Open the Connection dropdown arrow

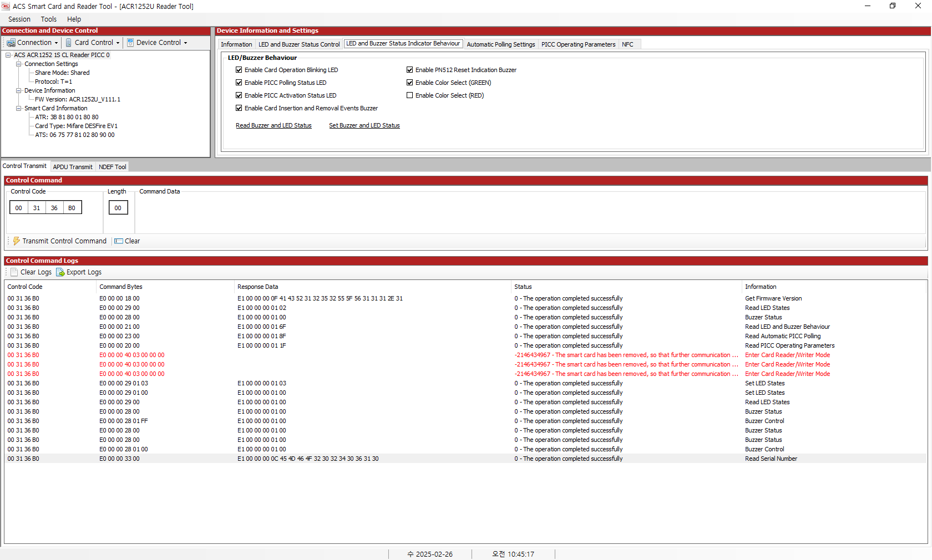[56, 43]
